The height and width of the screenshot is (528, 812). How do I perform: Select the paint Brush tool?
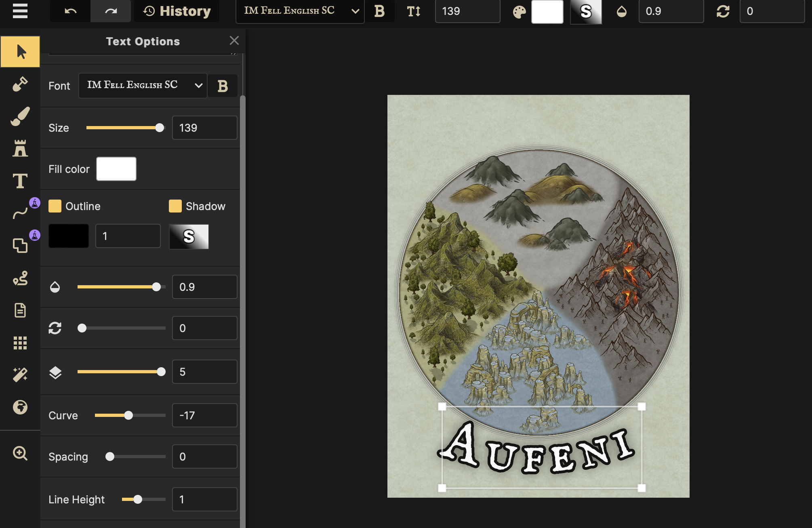click(x=20, y=116)
